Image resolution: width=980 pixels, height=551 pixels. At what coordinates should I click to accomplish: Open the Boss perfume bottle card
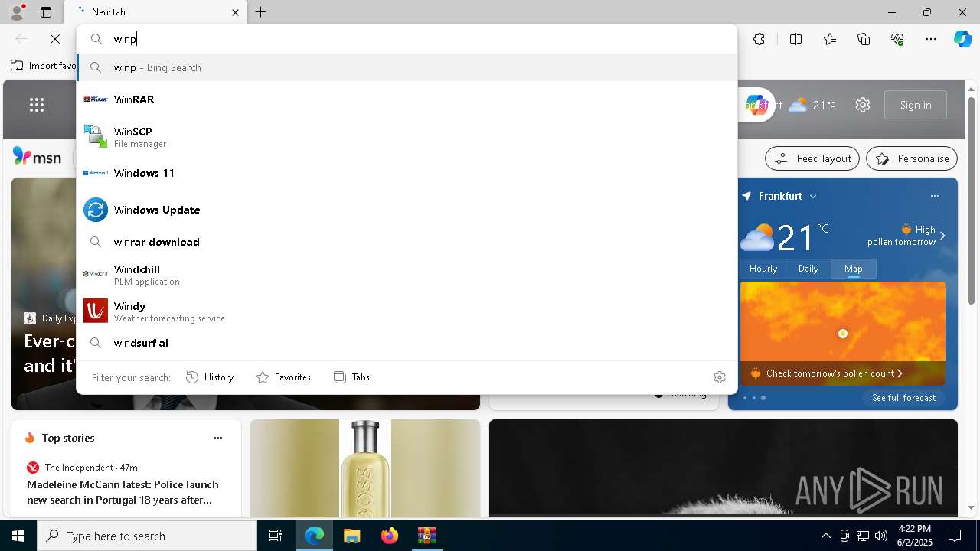[x=365, y=468]
